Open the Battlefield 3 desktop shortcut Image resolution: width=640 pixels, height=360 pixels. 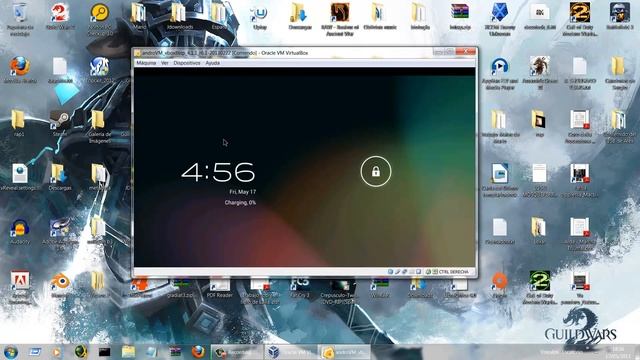tap(619, 16)
